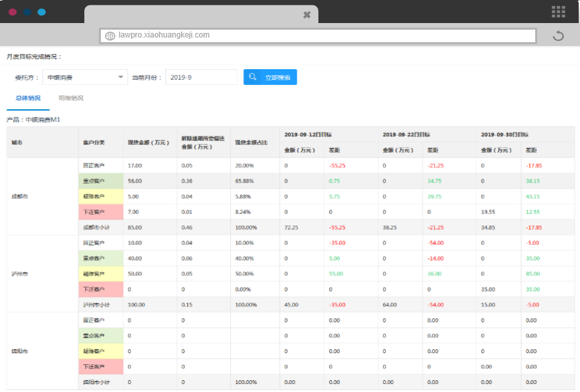Click the 解除逾期所需偿还金额 column header
Screen dimensions: 580x392
[203, 143]
